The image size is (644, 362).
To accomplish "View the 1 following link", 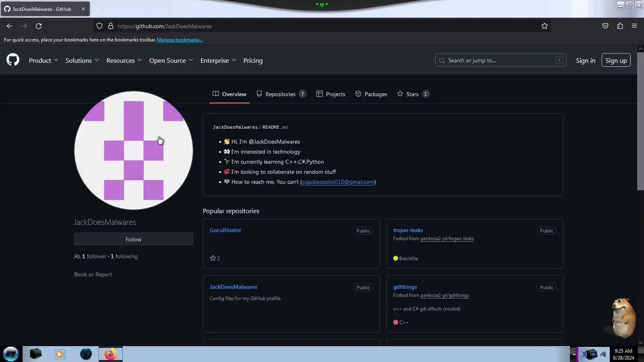I will (x=124, y=256).
